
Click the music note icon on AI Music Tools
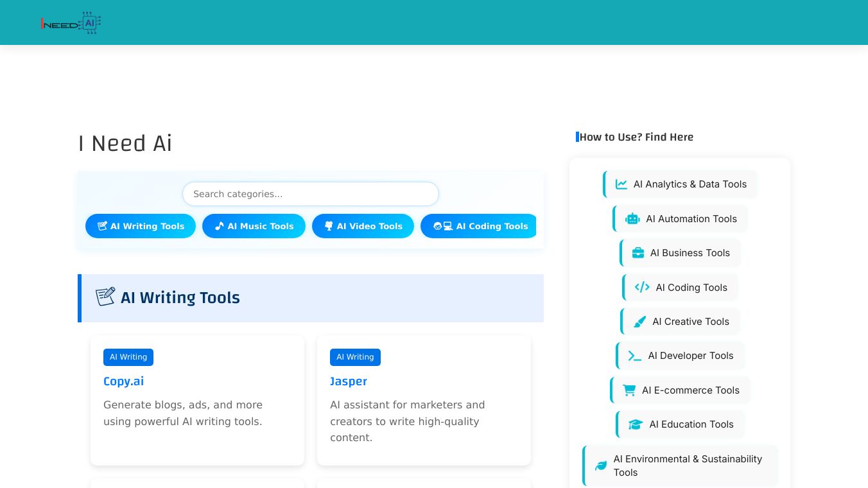pos(220,226)
